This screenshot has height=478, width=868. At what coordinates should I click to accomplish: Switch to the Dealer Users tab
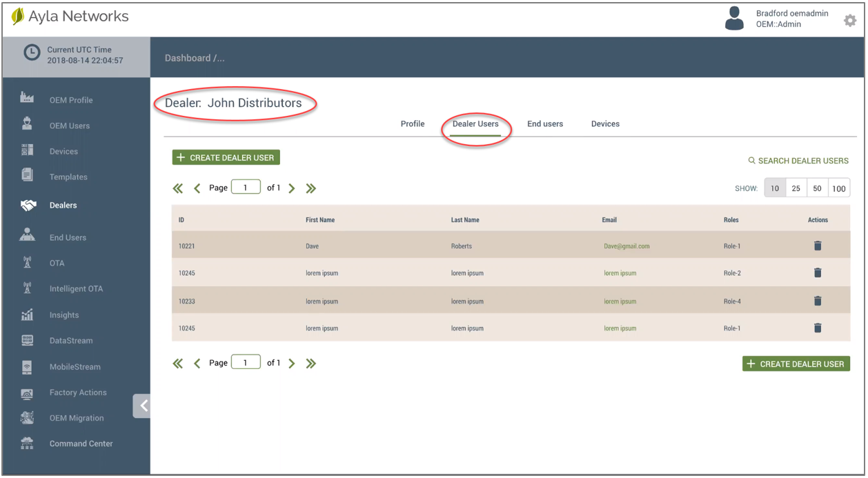pos(475,124)
